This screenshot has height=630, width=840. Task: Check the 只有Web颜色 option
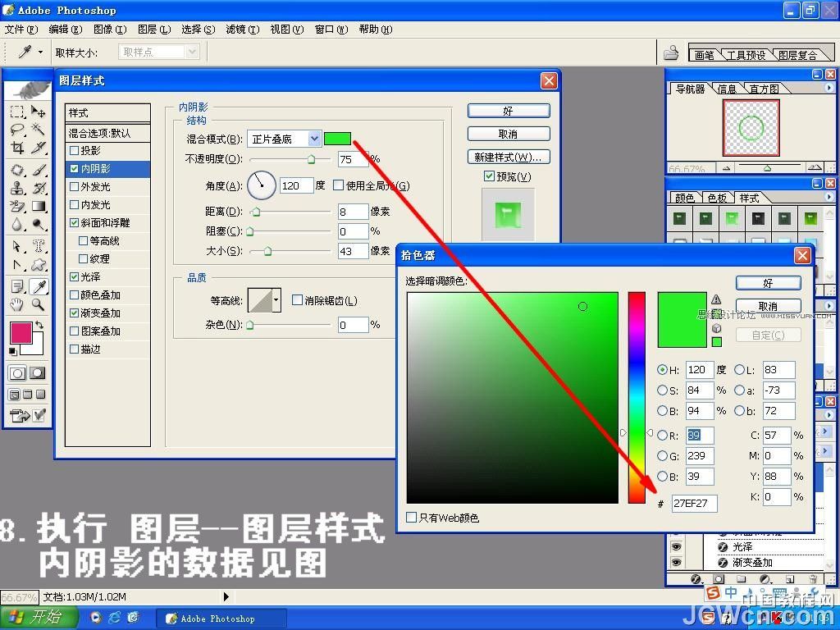(x=411, y=518)
